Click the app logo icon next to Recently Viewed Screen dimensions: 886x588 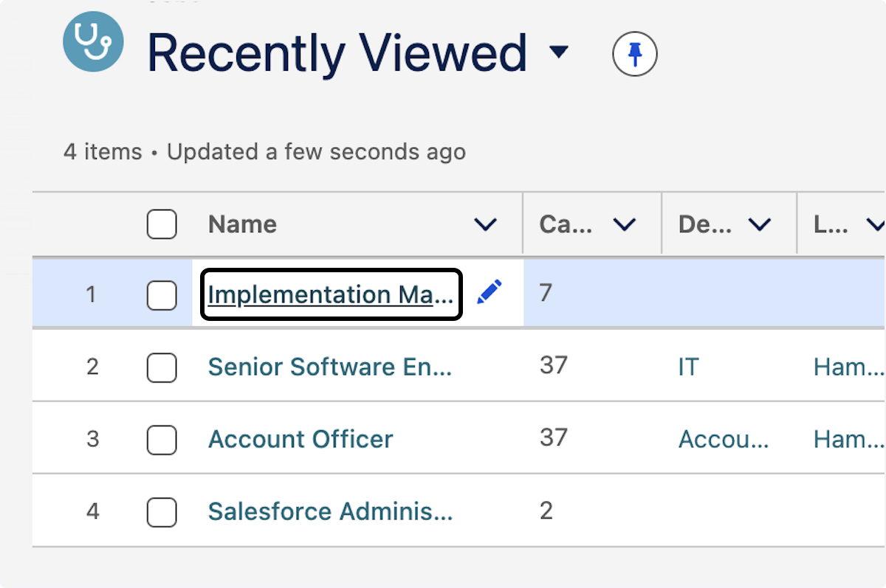pyautogui.click(x=93, y=41)
